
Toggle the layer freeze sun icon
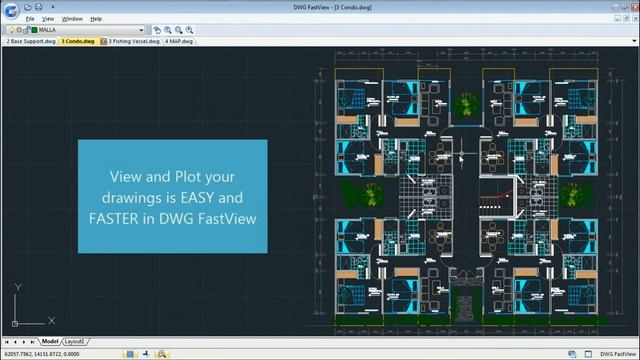19,30
